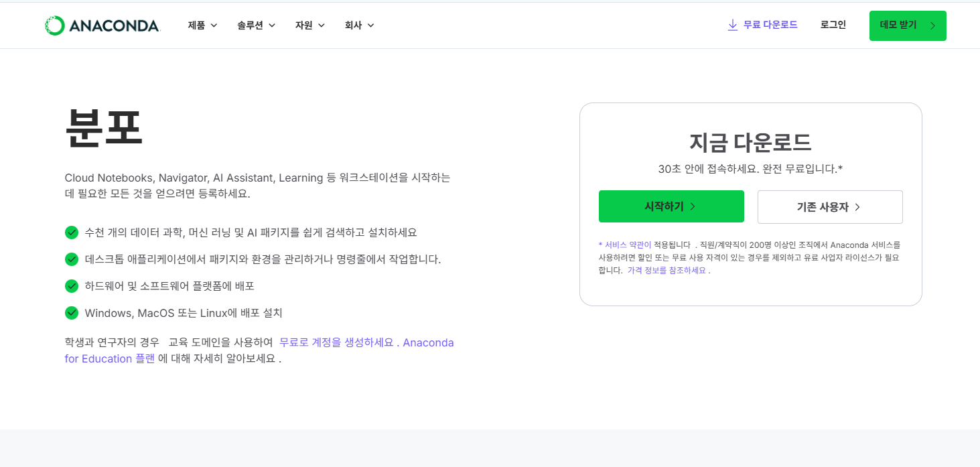This screenshot has width=980, height=467.
Task: Click the 데모 받기 button
Action: pos(907,25)
